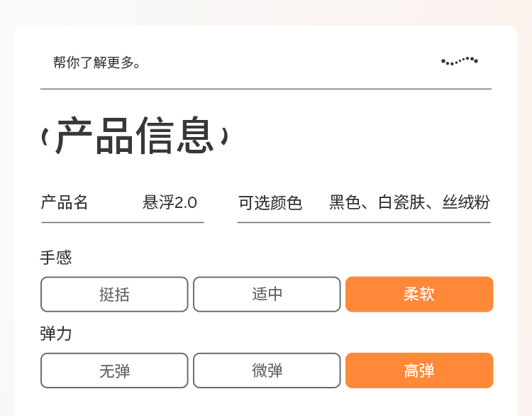The width and height of the screenshot is (532, 416).
Task: Click the 可选颜色 field label
Action: tap(270, 203)
